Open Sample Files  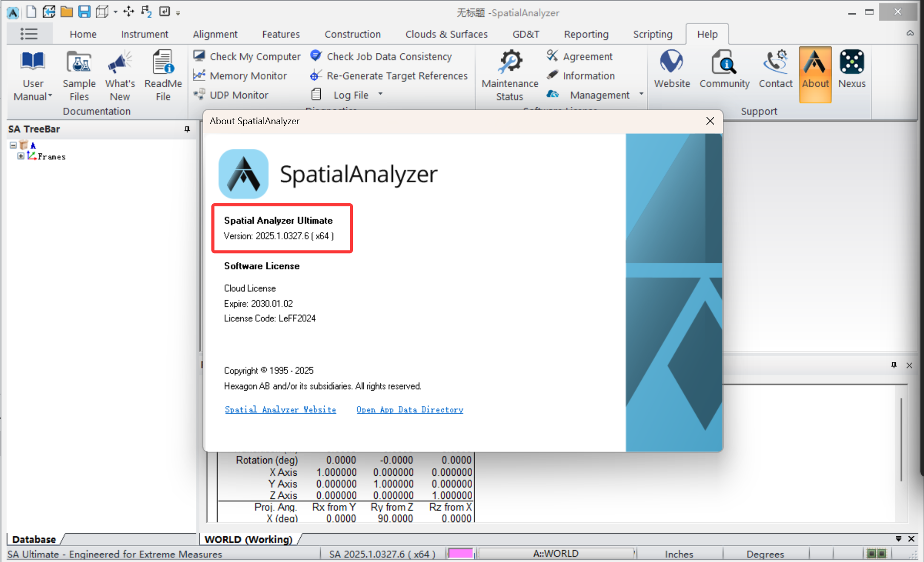click(79, 75)
